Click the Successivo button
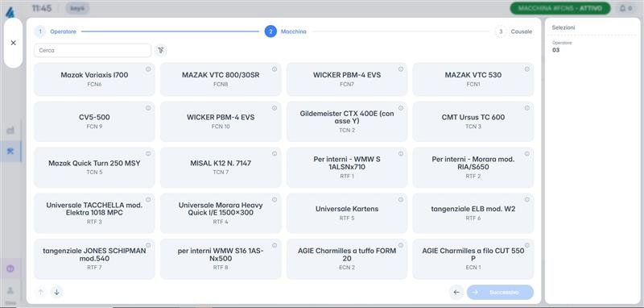 coord(500,292)
